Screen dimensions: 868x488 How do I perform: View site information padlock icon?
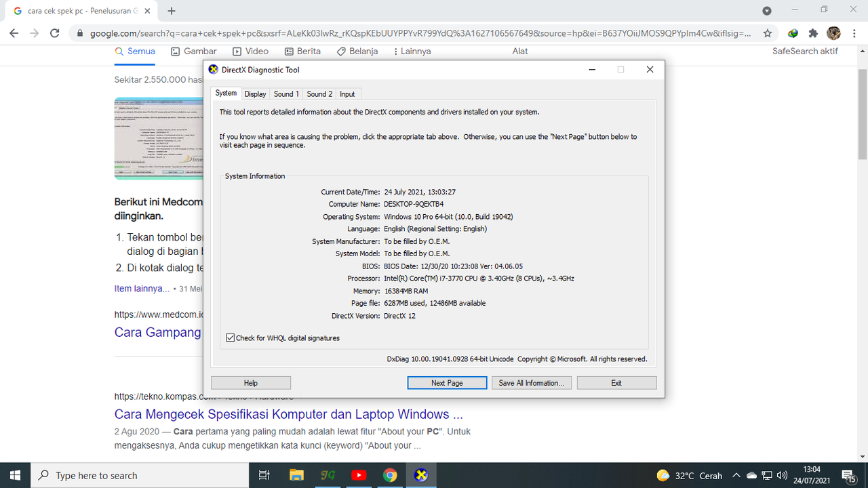[80, 33]
